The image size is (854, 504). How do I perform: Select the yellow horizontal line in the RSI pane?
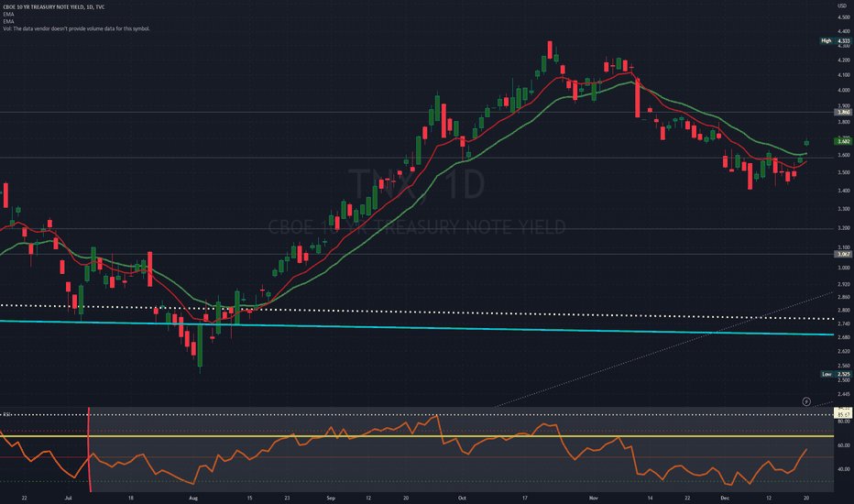pos(417,436)
